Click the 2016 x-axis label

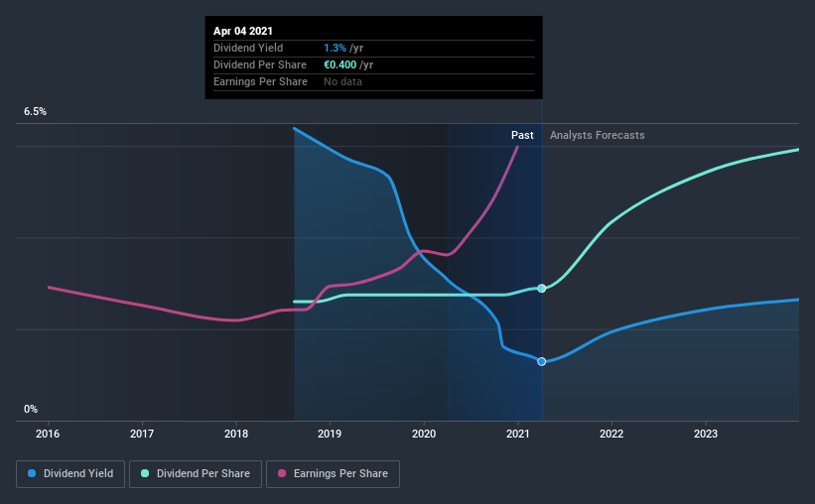click(48, 434)
